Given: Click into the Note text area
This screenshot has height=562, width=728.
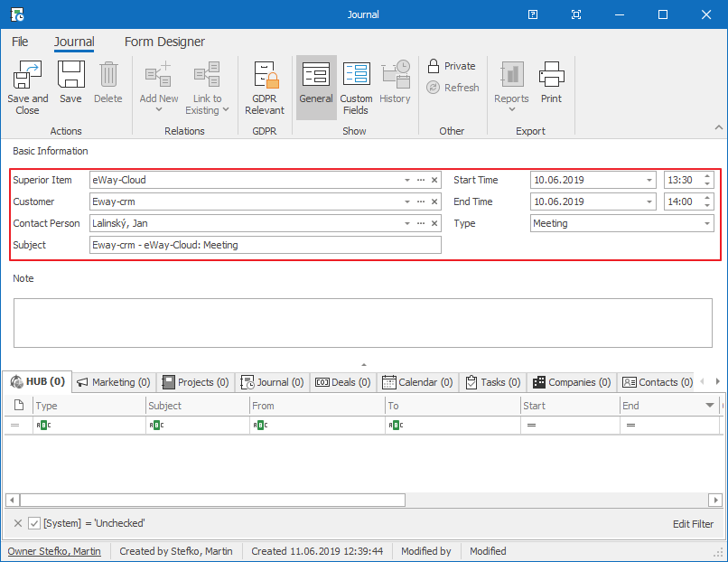Looking at the screenshot, I should coord(363,323).
